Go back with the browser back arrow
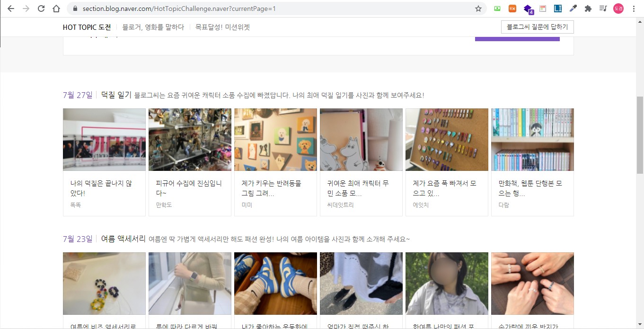644x329 pixels. (x=11, y=9)
